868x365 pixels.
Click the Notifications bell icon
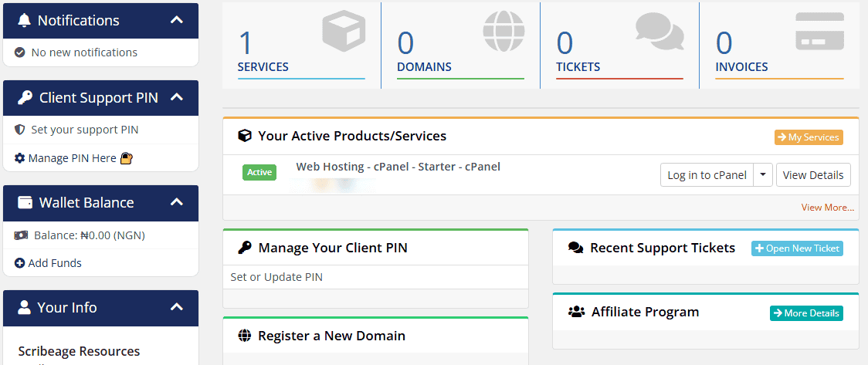click(x=25, y=21)
